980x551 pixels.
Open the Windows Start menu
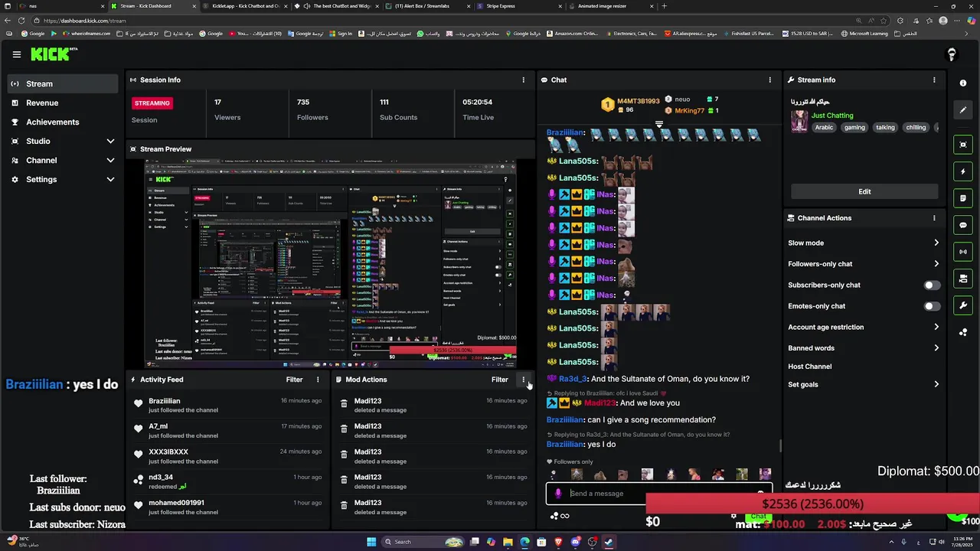tap(371, 542)
